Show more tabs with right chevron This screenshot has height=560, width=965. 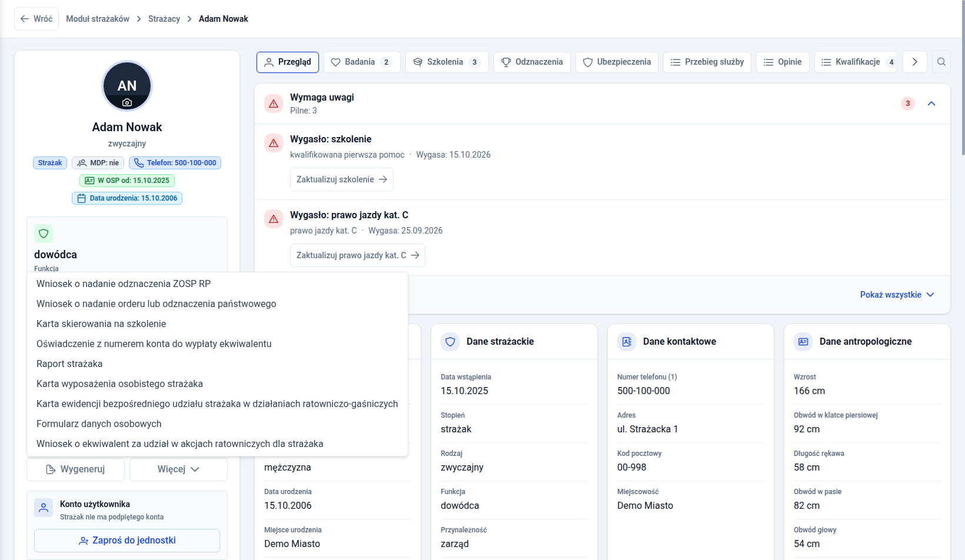pos(915,62)
